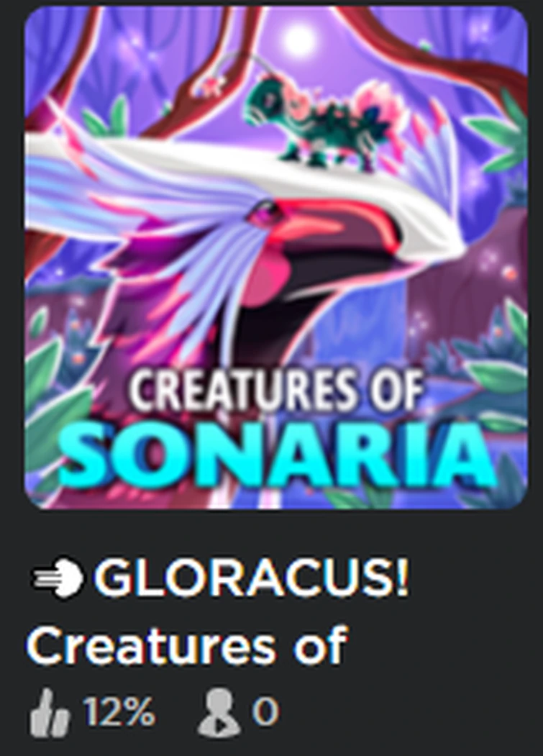543x756 pixels.
Task: Click the large bird creature's pink eye
Action: point(263,212)
